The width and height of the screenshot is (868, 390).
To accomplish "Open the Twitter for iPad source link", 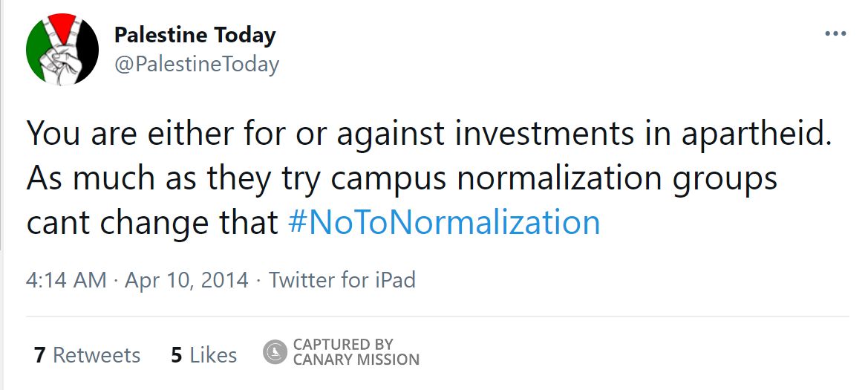I will click(x=342, y=280).
